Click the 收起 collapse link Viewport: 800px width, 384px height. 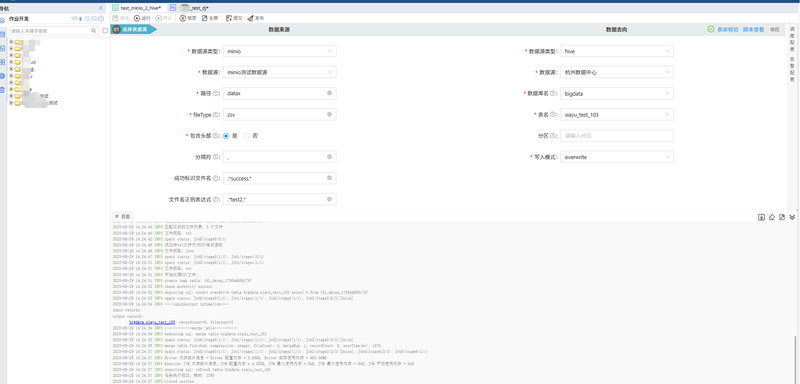click(774, 30)
